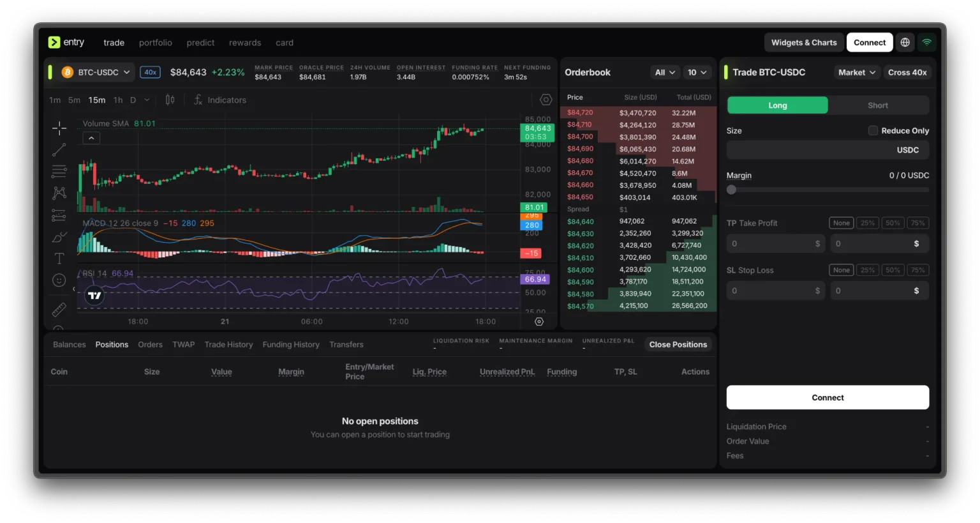Open chart settings hexagon icon
Image resolution: width=980 pixels, height=523 pixels.
(x=546, y=100)
